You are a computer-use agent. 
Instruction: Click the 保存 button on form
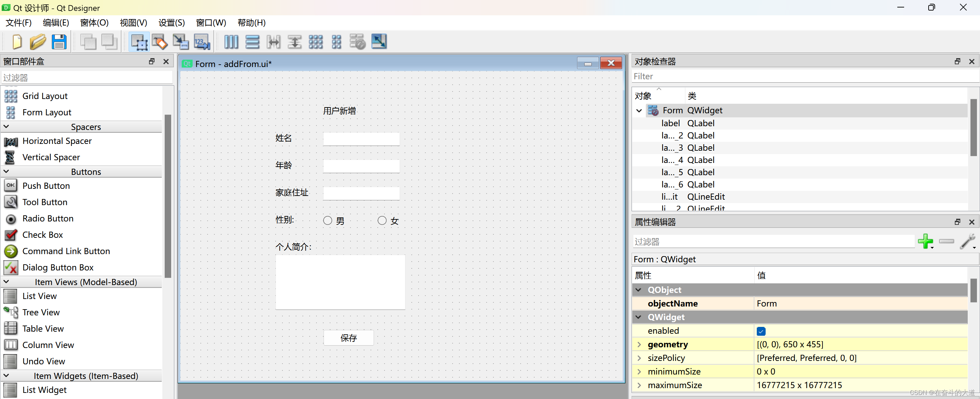(x=348, y=338)
